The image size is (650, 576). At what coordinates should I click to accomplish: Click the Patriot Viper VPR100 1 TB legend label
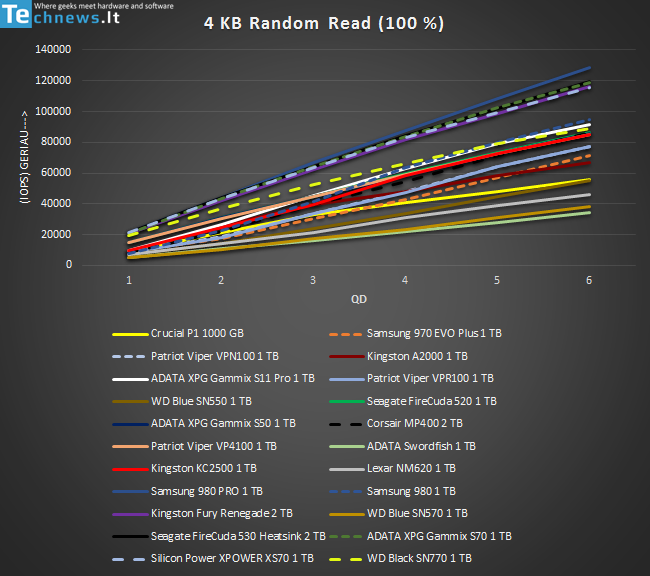[430, 379]
